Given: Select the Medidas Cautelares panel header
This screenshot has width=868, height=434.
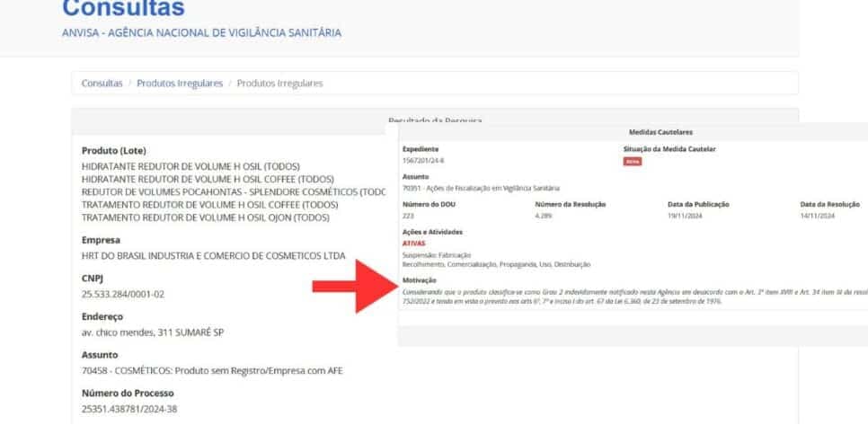Looking at the screenshot, I should tap(660, 132).
